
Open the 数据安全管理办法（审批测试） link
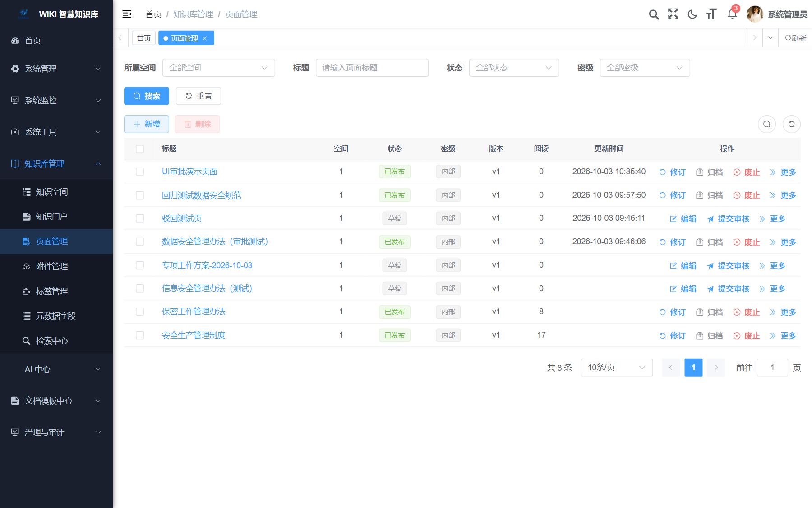point(215,242)
